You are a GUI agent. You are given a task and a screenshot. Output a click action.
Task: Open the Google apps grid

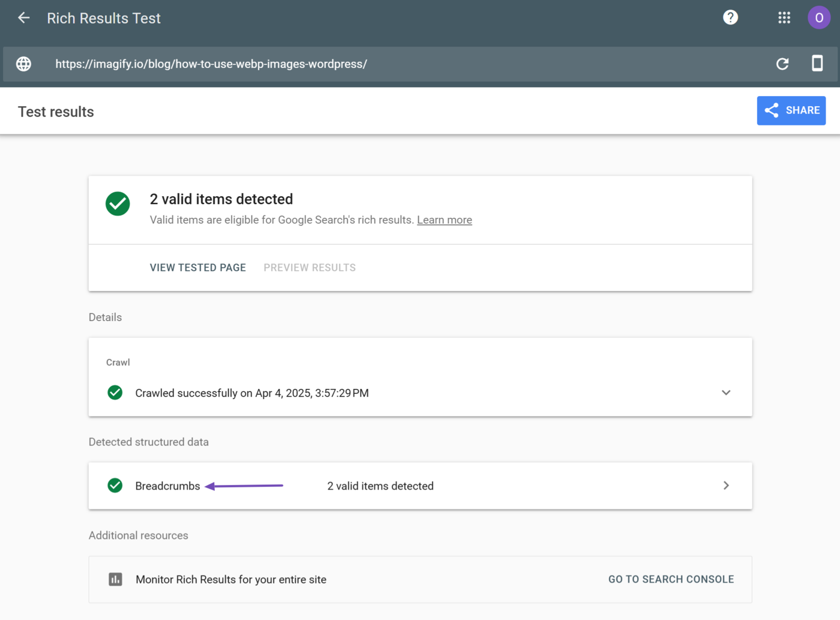click(x=784, y=18)
